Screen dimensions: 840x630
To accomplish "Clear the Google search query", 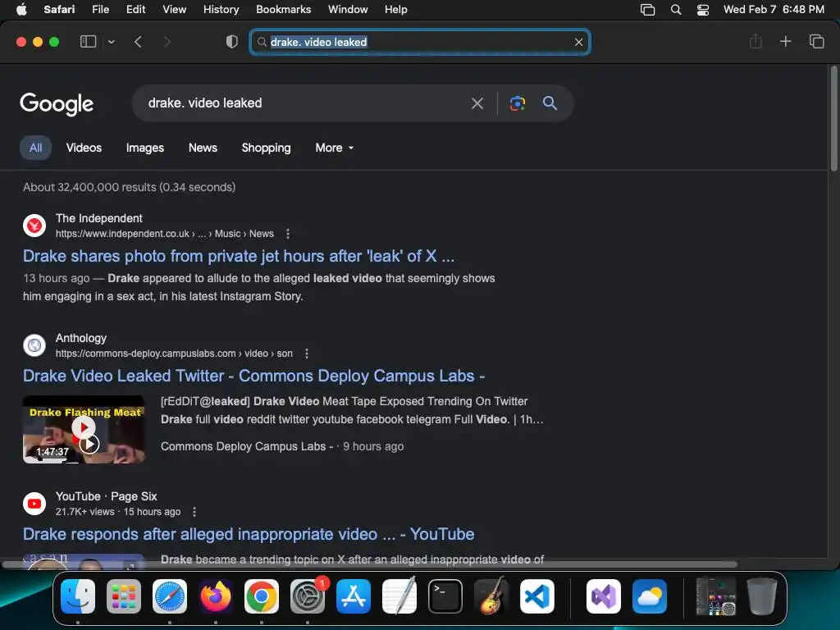I will (x=477, y=103).
